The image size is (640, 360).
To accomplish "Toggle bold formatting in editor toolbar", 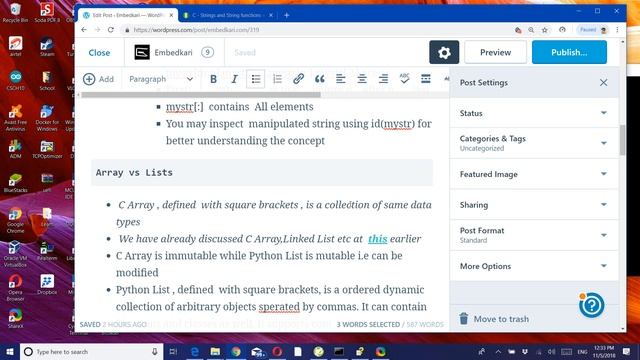I will (x=213, y=79).
